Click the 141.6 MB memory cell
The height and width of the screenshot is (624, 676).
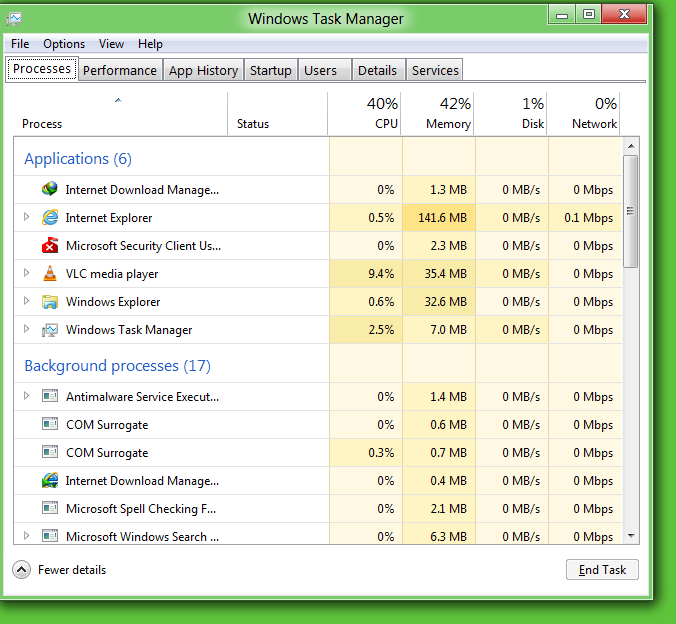[438, 217]
